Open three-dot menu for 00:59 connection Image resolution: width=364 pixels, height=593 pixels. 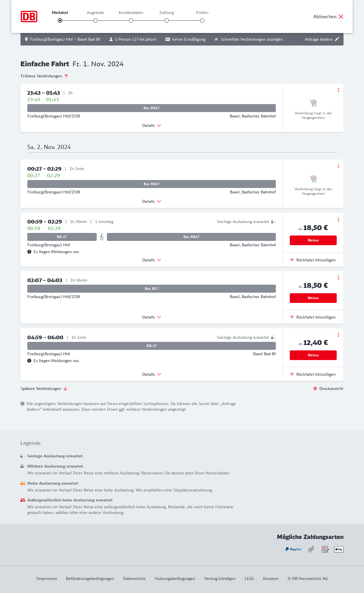pyautogui.click(x=338, y=220)
